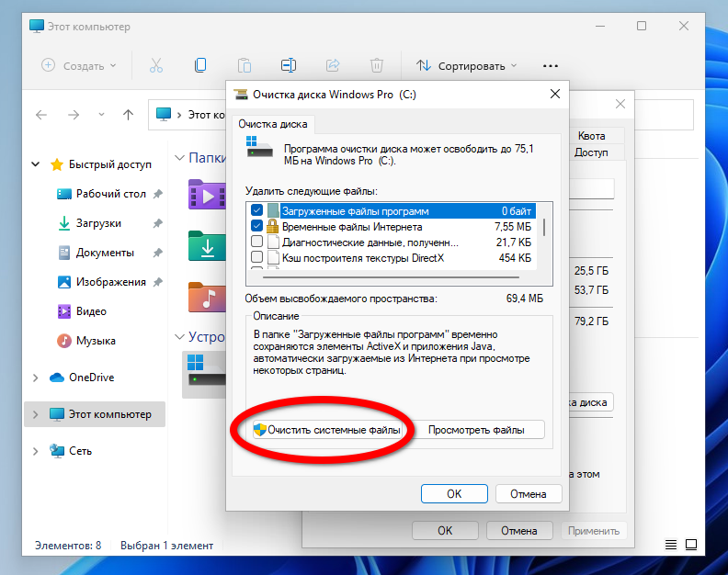The height and width of the screenshot is (575, 728).
Task: Switch to details list view icon
Action: coord(670,545)
